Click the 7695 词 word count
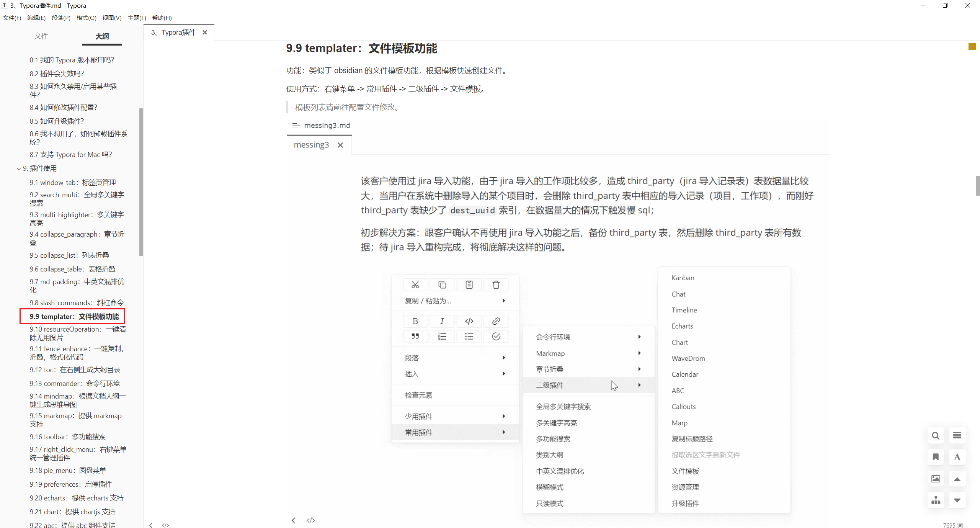 [x=953, y=525]
